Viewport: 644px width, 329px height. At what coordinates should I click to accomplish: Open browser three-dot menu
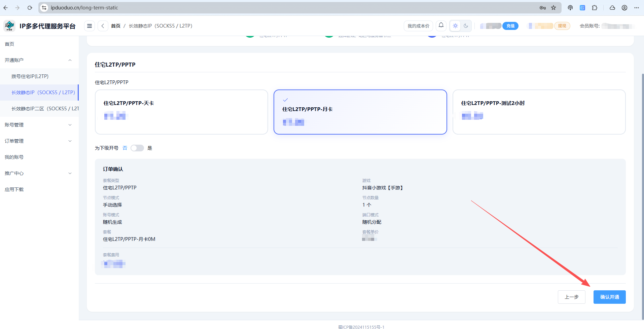tap(637, 8)
